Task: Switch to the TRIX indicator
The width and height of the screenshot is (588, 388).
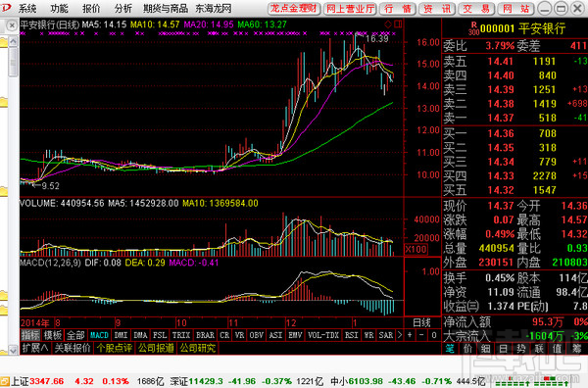Action: (180, 335)
